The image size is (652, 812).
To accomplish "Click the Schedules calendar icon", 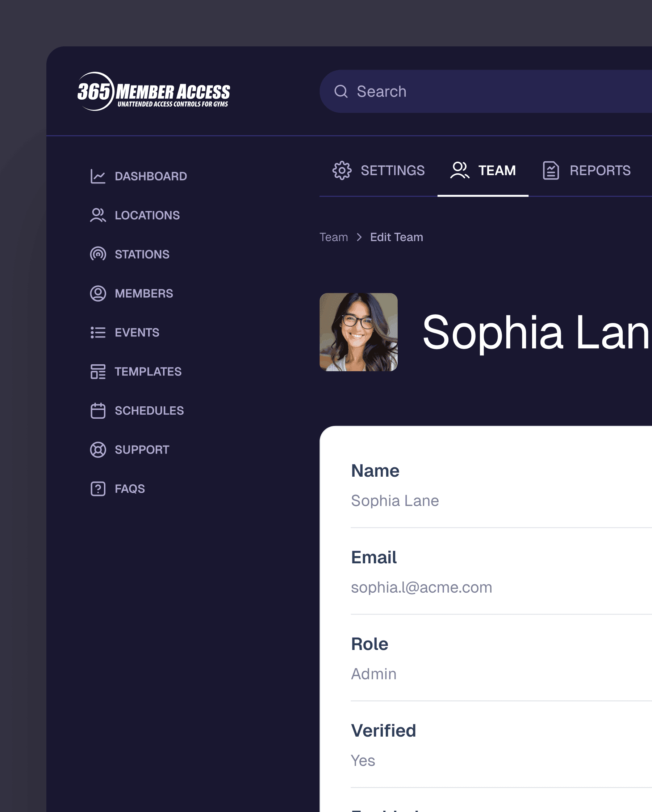I will click(98, 410).
